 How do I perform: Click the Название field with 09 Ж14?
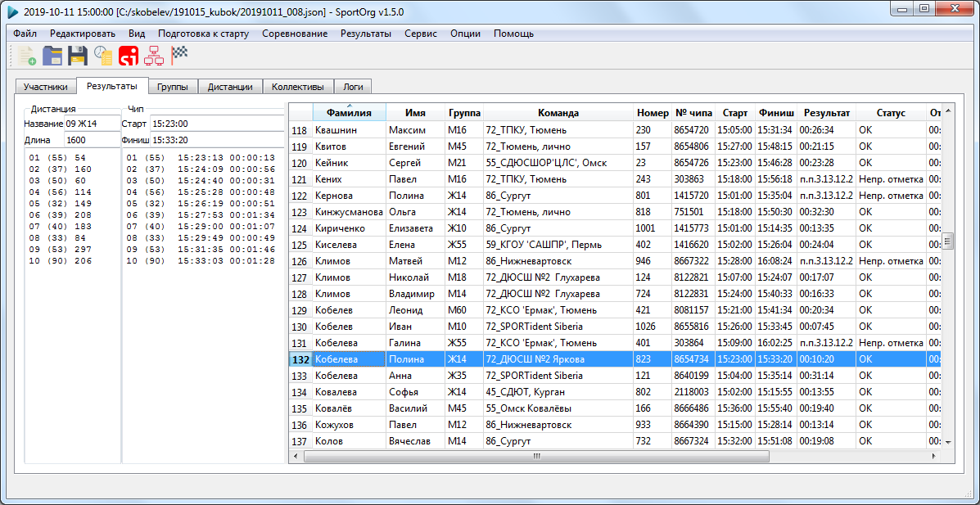click(x=91, y=123)
